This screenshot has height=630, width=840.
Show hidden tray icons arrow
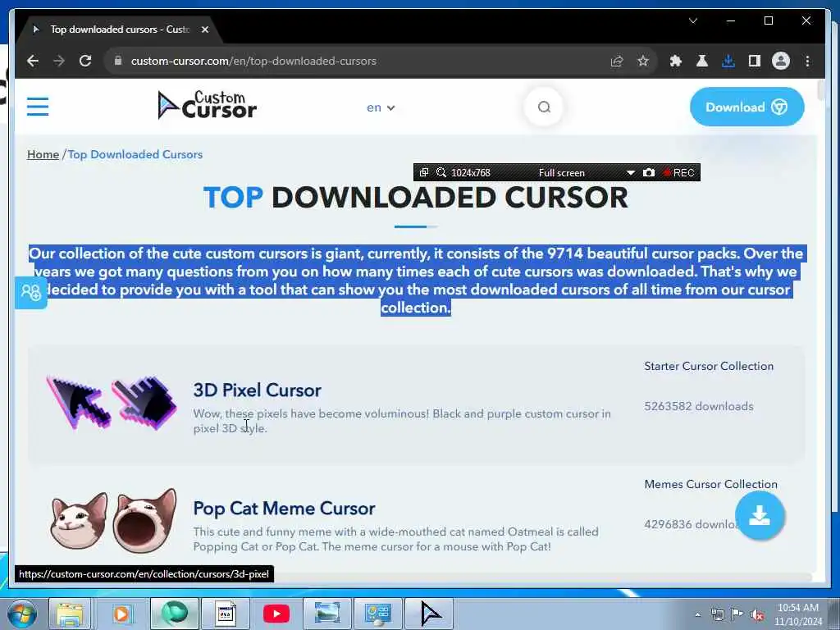tap(697, 615)
